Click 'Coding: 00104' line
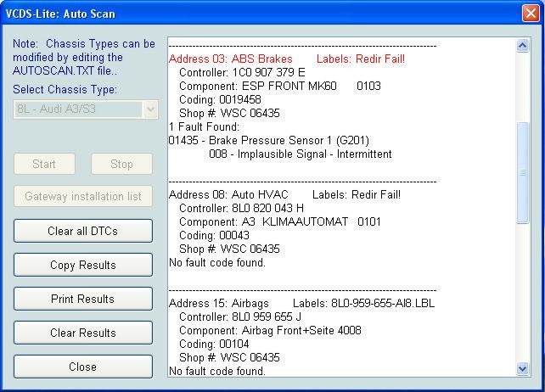545x392 pixels. [x=214, y=344]
